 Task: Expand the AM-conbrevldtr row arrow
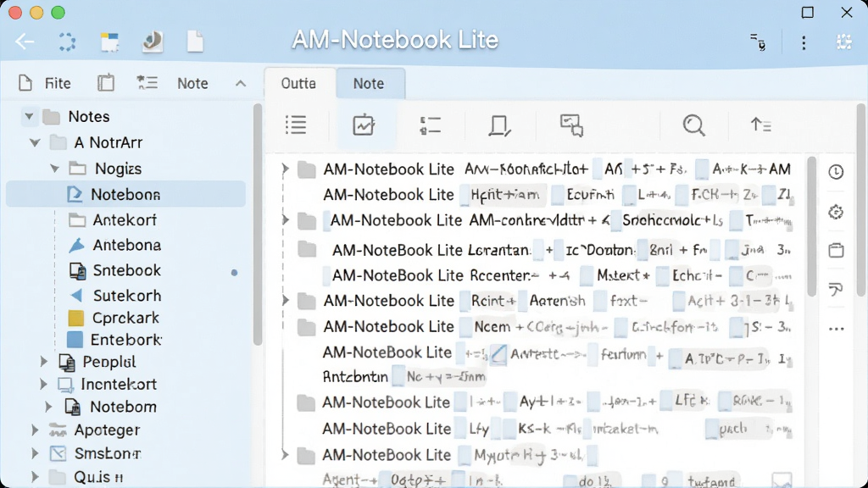pyautogui.click(x=285, y=220)
